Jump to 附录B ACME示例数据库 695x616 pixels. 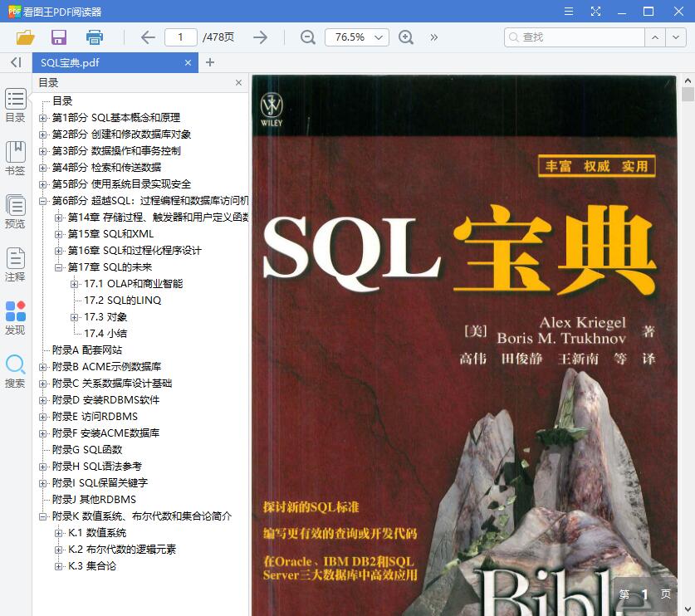tap(106, 366)
